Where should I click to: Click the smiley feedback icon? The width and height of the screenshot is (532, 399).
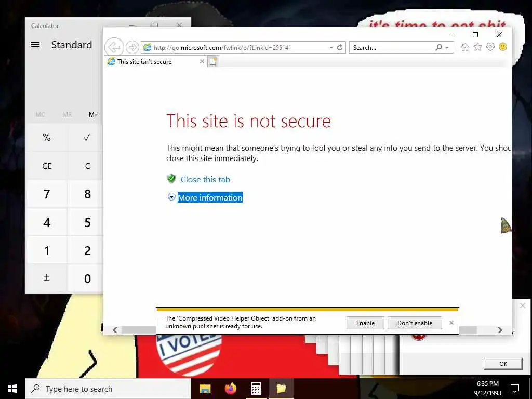[503, 47]
